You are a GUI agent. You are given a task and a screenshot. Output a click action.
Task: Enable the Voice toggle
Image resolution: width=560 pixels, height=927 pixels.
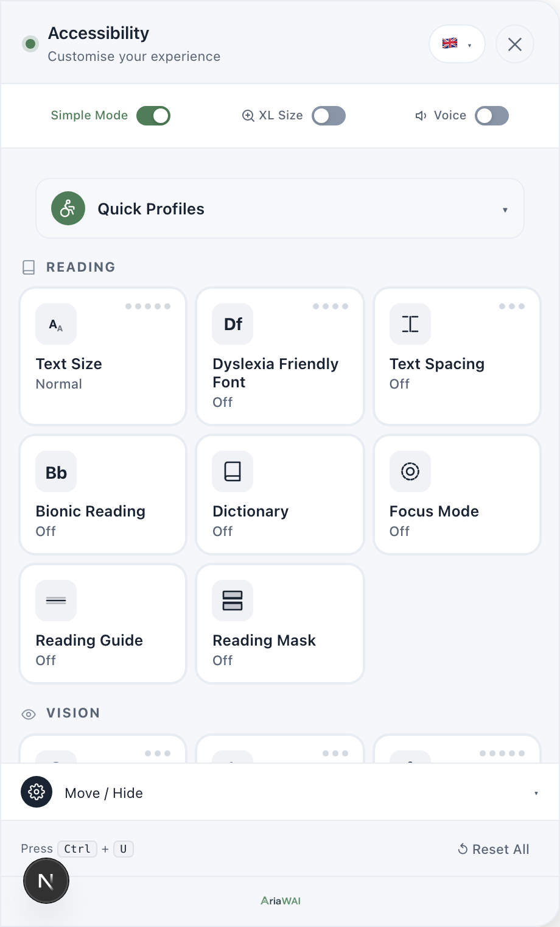click(492, 116)
